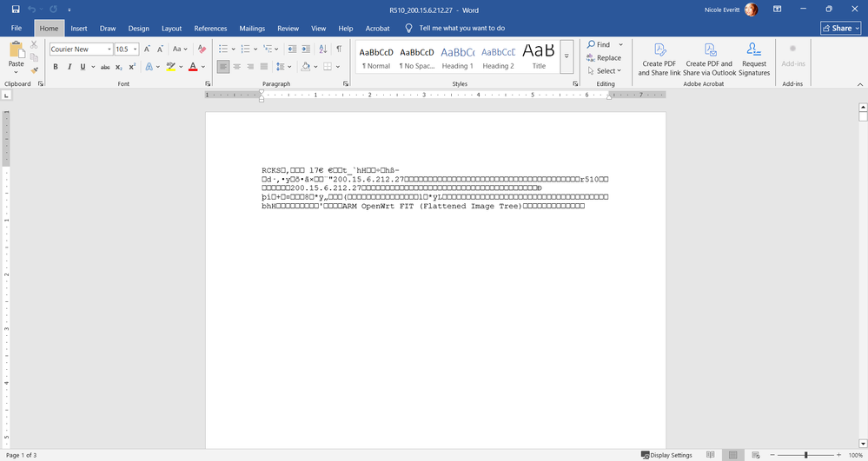Screen dimensions: 868x461
Task: Open Change Case dropdown
Action: 179,49
